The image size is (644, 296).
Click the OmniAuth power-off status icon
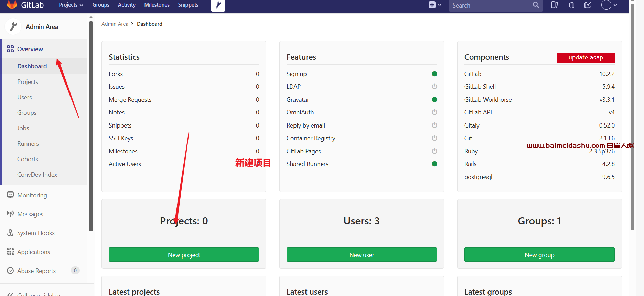[434, 112]
